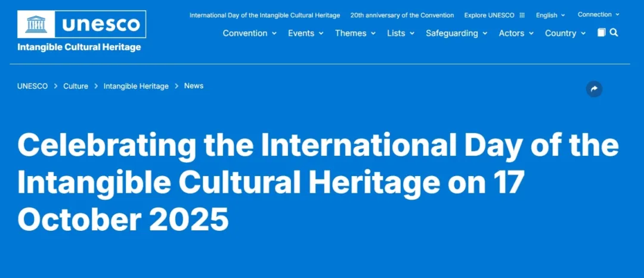The height and width of the screenshot is (278, 644).
Task: Expand the Events dropdown
Action: pyautogui.click(x=305, y=33)
